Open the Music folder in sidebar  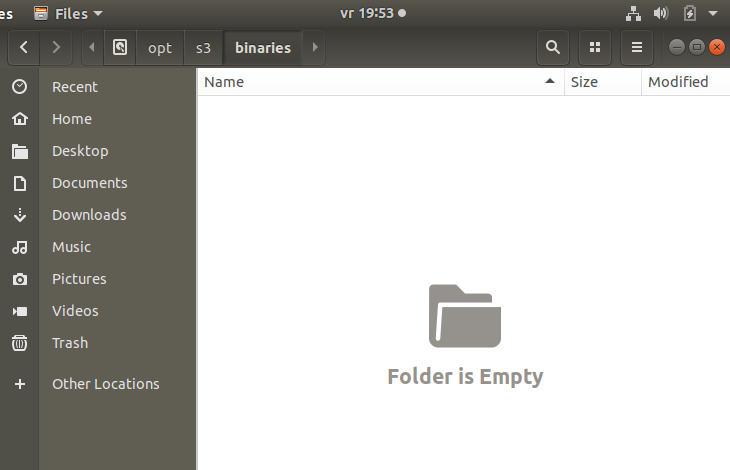click(x=71, y=247)
